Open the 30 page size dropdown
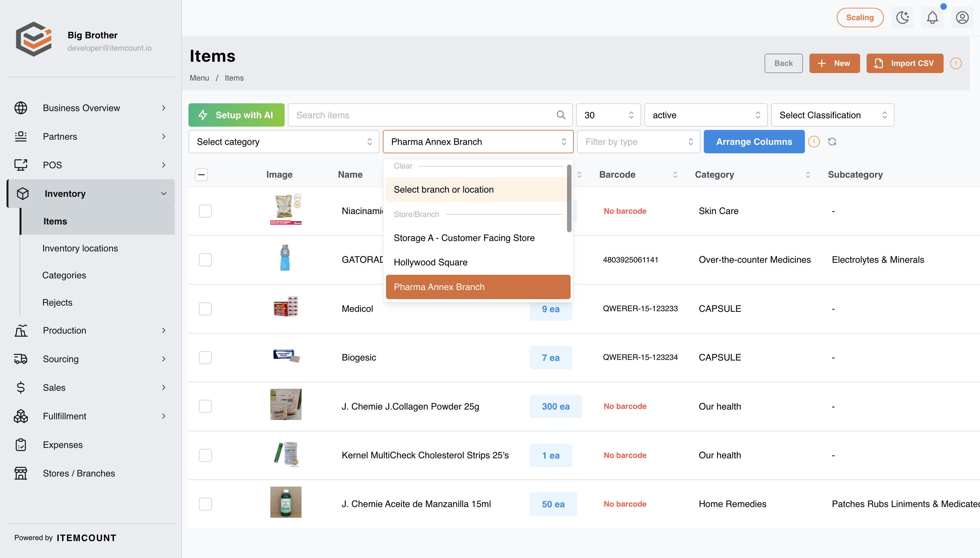980x558 pixels. coord(608,115)
